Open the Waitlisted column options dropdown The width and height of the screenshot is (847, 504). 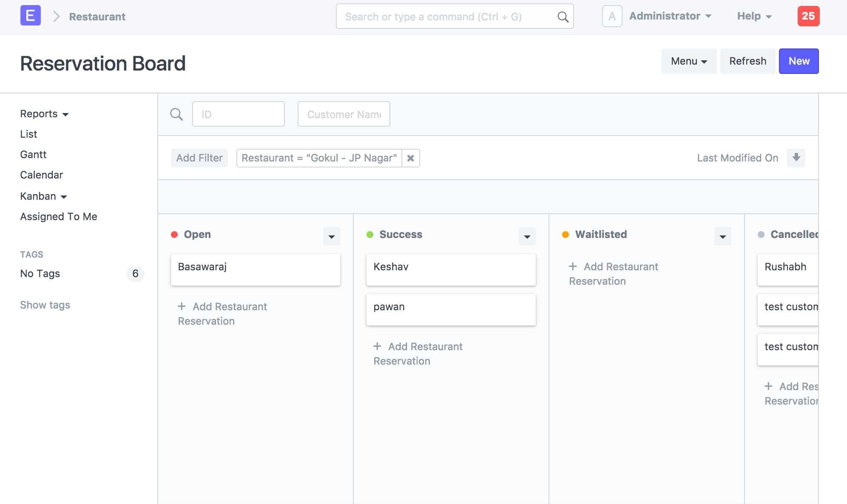point(722,236)
